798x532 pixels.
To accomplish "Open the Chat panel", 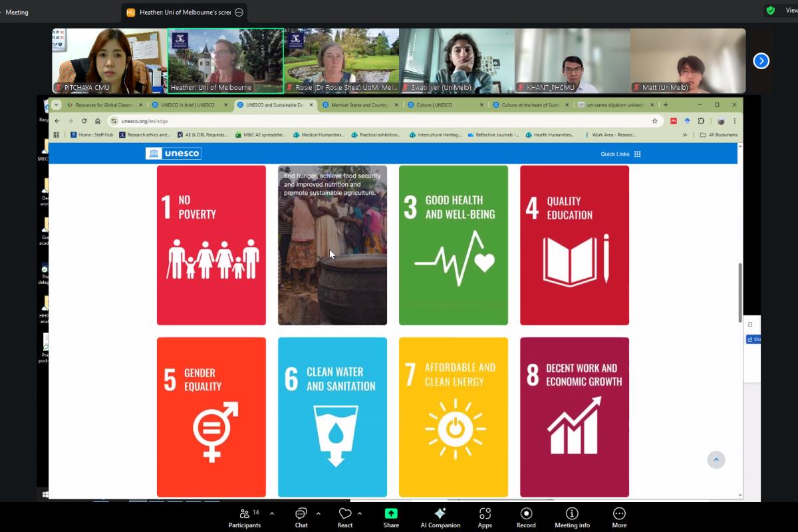I will 301,517.
